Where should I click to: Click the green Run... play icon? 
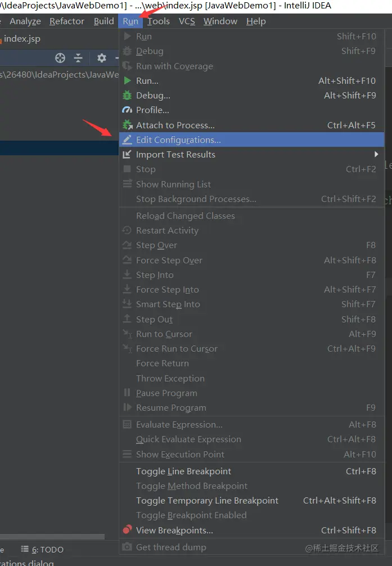127,80
